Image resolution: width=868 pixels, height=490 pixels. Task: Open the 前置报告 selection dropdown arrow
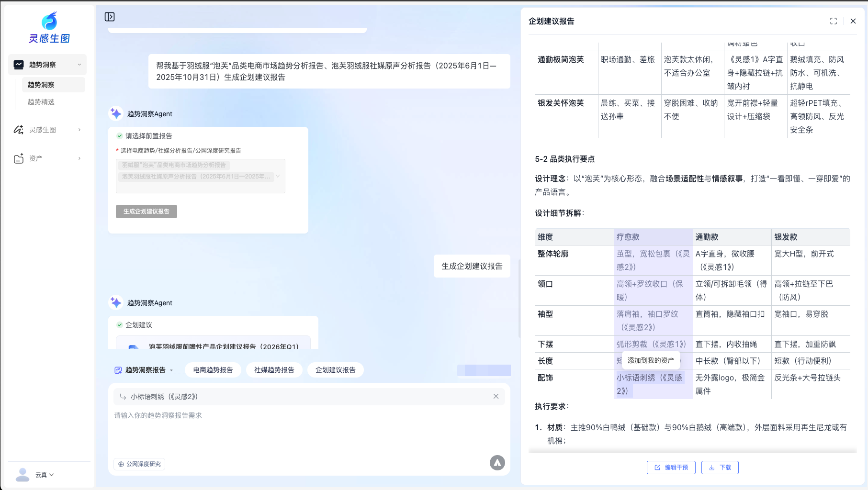point(278,176)
